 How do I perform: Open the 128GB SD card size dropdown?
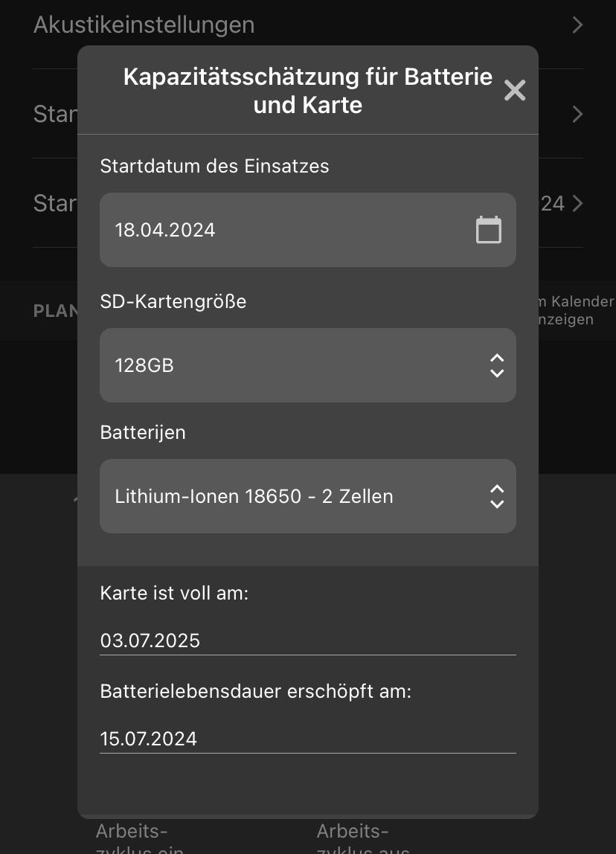[x=308, y=365]
